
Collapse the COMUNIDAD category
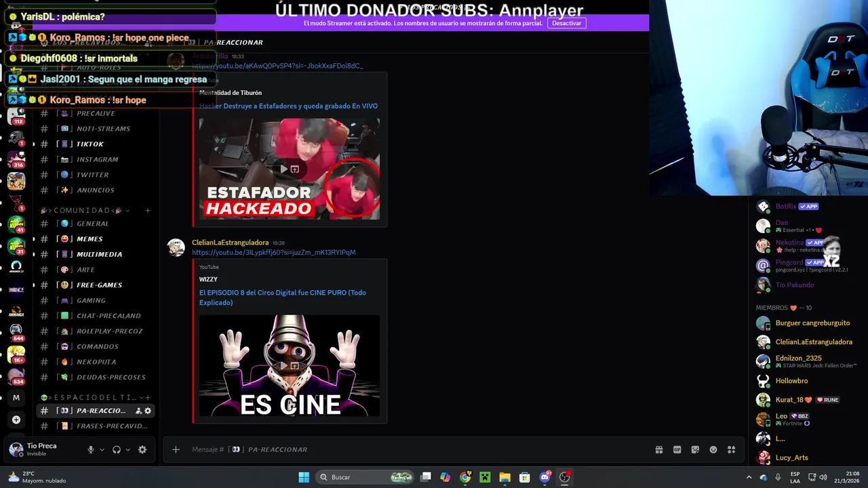tap(85, 211)
